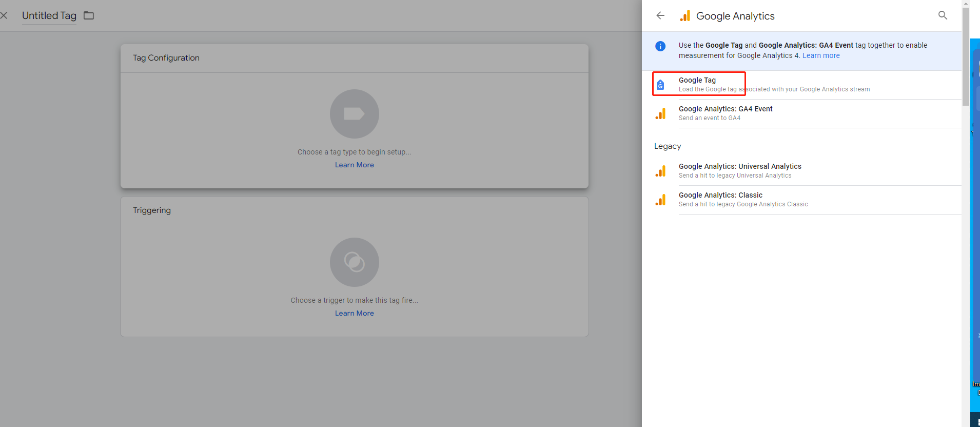Select the Google Tag tag type
Image resolution: width=980 pixels, height=427 pixels.
801,85
